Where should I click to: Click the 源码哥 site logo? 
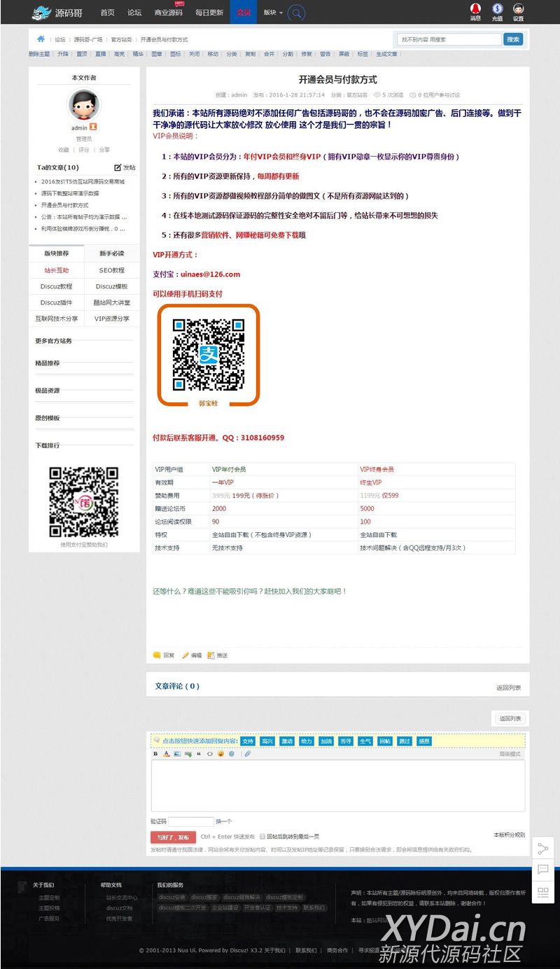(x=57, y=12)
